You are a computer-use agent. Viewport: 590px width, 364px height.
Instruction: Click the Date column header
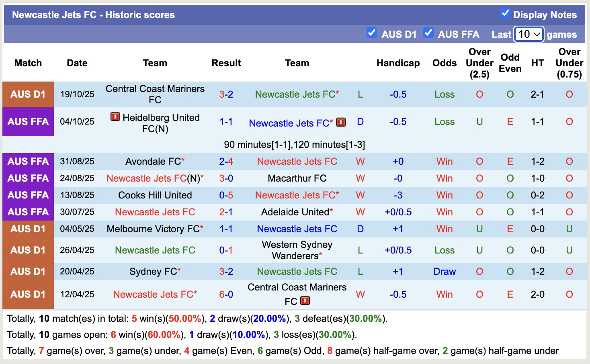77,63
